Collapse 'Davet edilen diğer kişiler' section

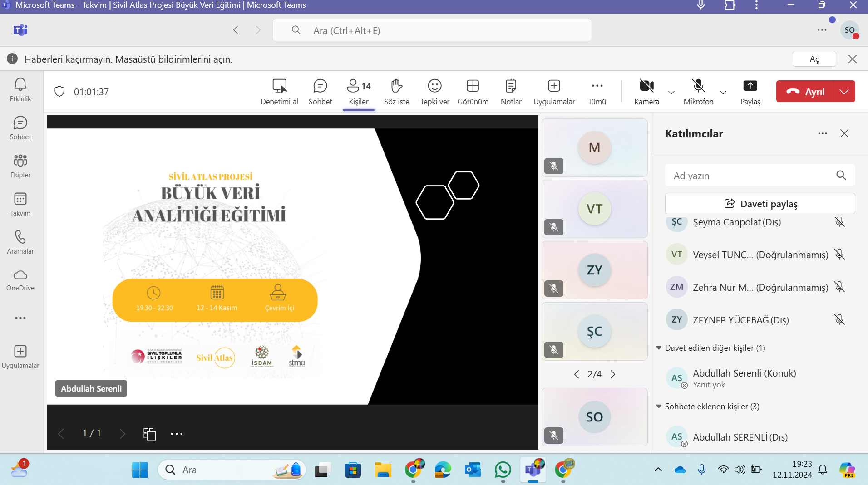(x=659, y=348)
